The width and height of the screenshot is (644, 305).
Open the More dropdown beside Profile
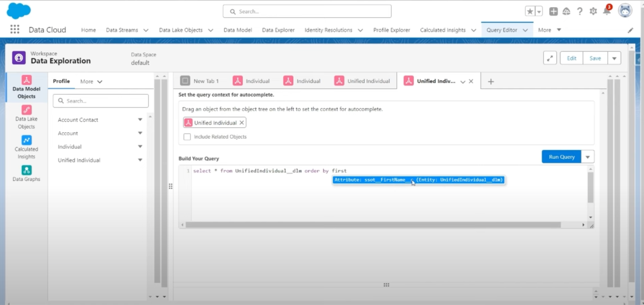(91, 82)
